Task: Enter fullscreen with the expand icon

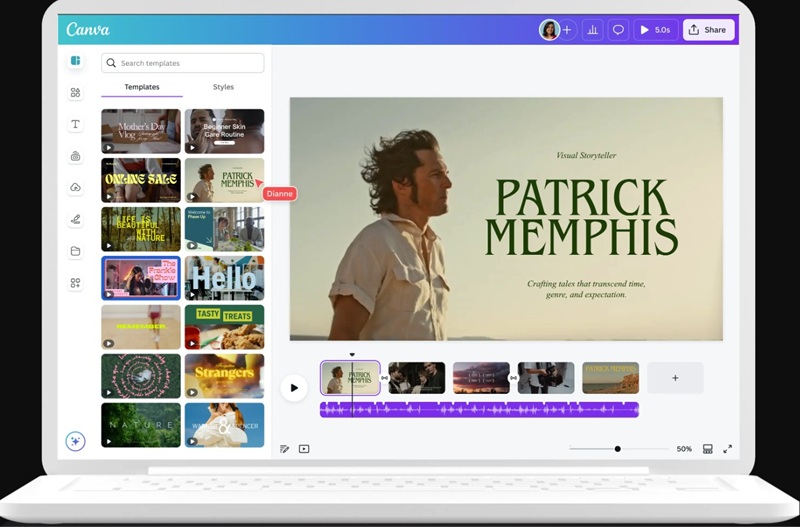Action: 728,449
